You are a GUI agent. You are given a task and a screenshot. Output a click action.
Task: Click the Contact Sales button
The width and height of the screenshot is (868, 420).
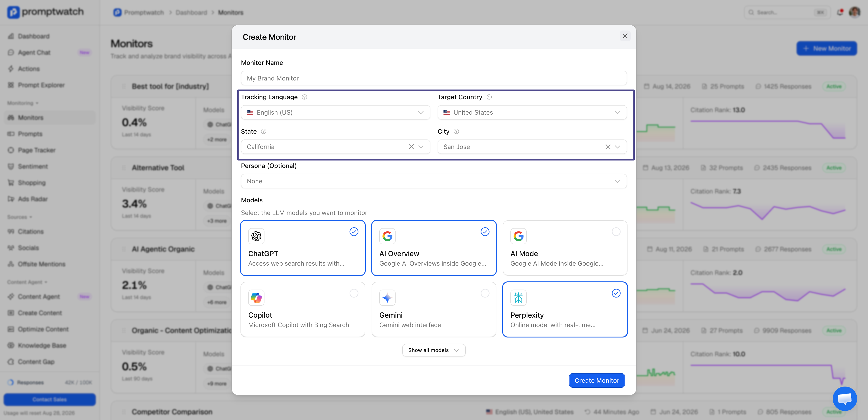pos(50,399)
